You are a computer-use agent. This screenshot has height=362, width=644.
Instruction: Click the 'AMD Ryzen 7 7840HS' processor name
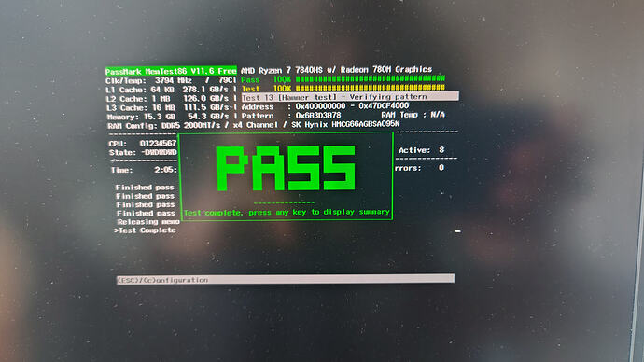click(x=281, y=70)
